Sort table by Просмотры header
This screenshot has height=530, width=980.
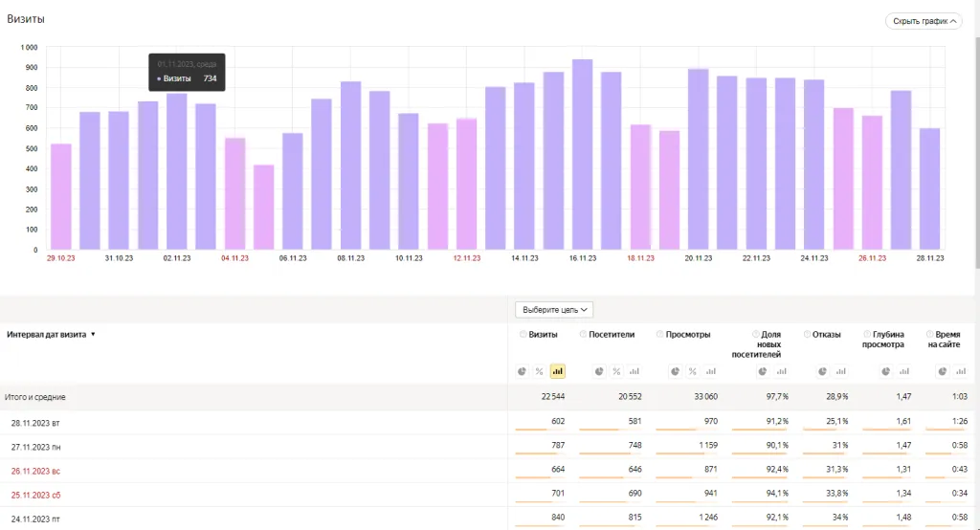(x=688, y=335)
